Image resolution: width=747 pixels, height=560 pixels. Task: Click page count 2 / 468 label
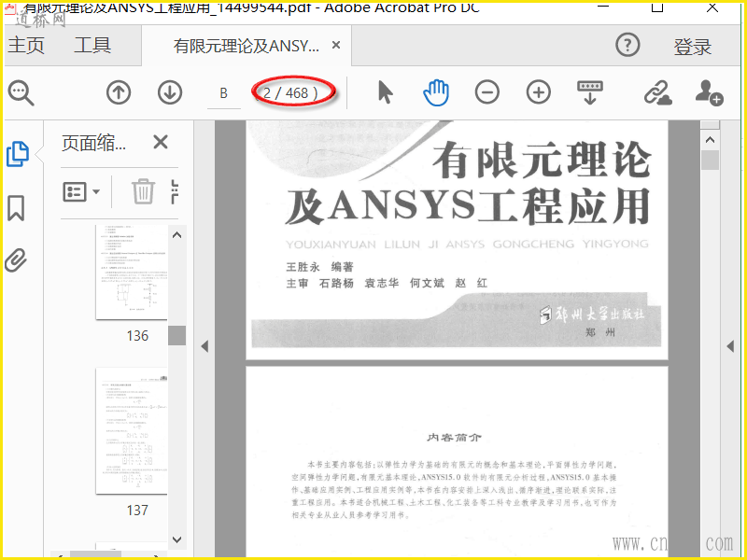tap(290, 92)
